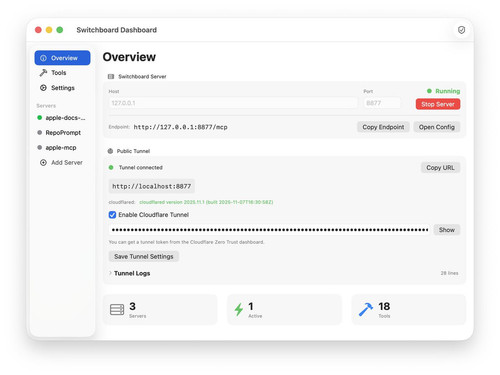Click the cloudflared version text
Image resolution: width=500 pixels, height=375 pixels.
tap(206, 202)
